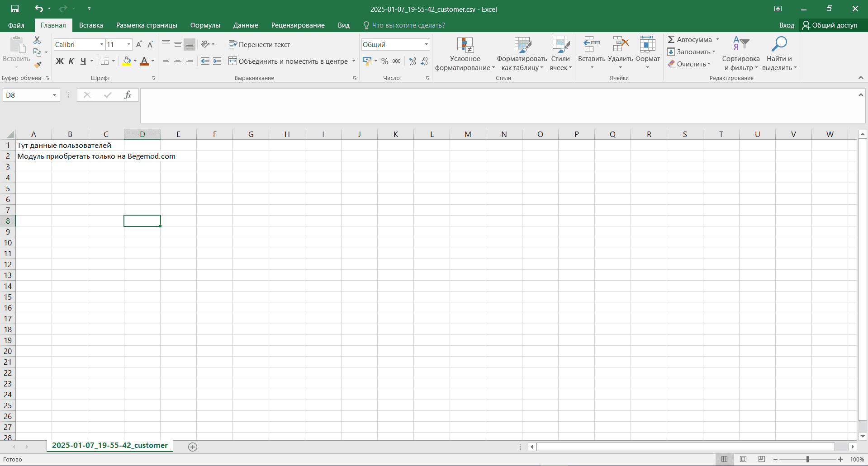Center cell text horizontally
The image size is (868, 466).
[178, 61]
